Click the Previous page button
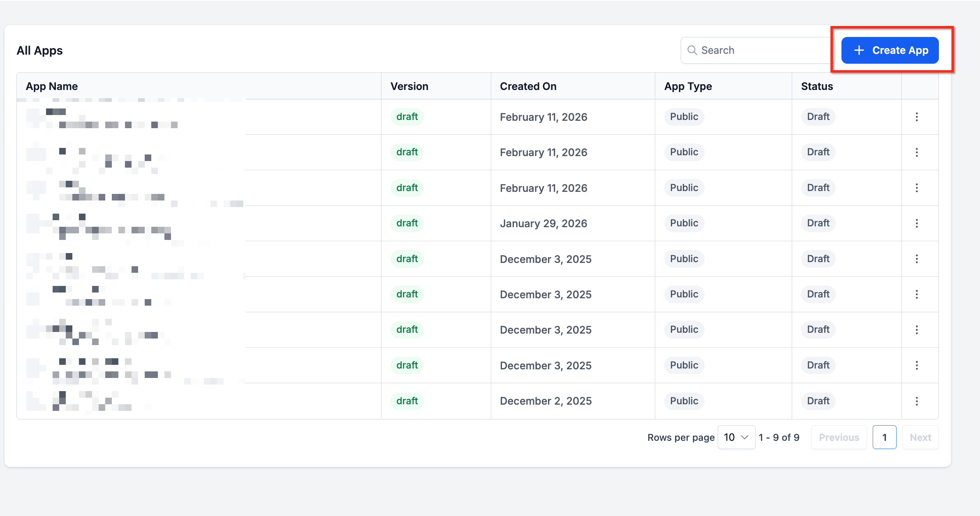The height and width of the screenshot is (516, 980). click(839, 437)
